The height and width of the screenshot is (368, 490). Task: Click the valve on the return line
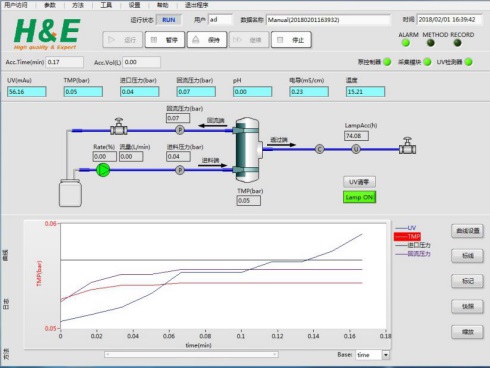coord(119,127)
